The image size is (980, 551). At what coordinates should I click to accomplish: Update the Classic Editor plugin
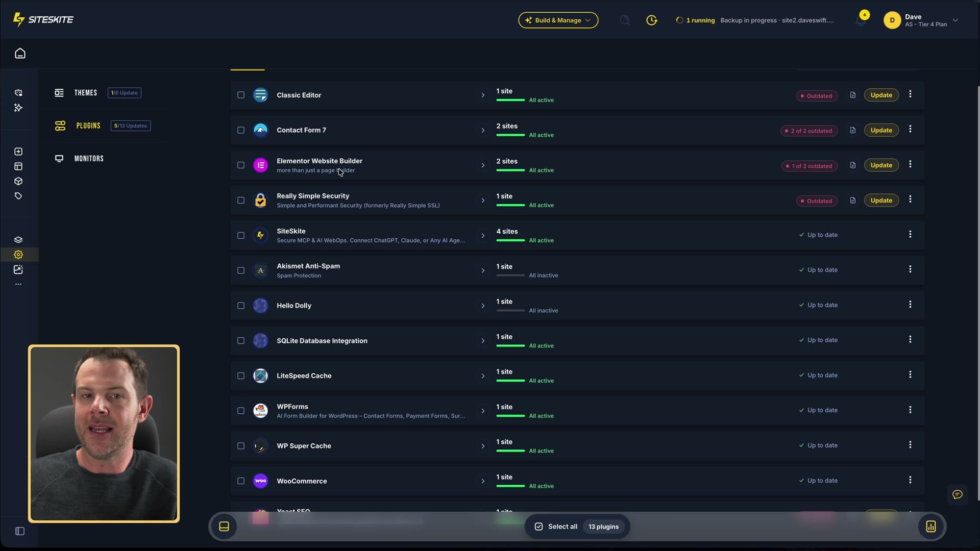[881, 95]
